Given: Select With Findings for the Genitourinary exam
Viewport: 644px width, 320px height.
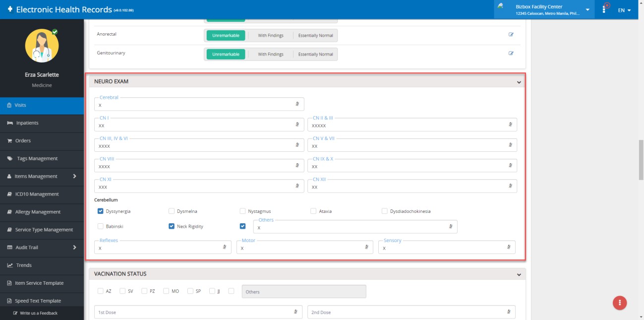Looking at the screenshot, I should coord(270,54).
